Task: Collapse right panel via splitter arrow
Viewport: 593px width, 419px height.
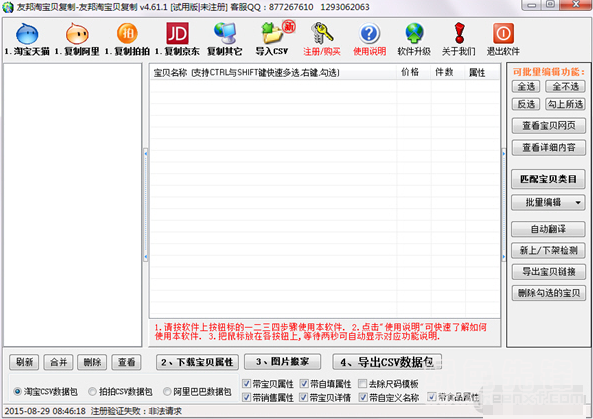Action: pos(503,206)
